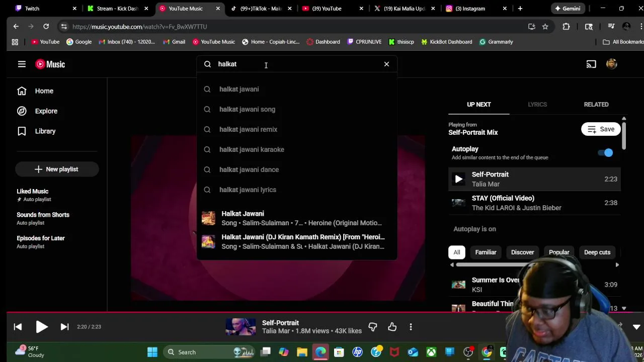Image resolution: width=644 pixels, height=362 pixels.
Task: Click the play button in player bar
Action: click(41, 327)
